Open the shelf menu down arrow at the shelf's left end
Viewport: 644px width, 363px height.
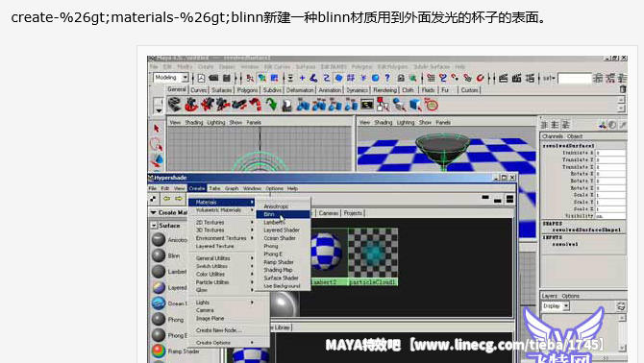click(x=159, y=110)
